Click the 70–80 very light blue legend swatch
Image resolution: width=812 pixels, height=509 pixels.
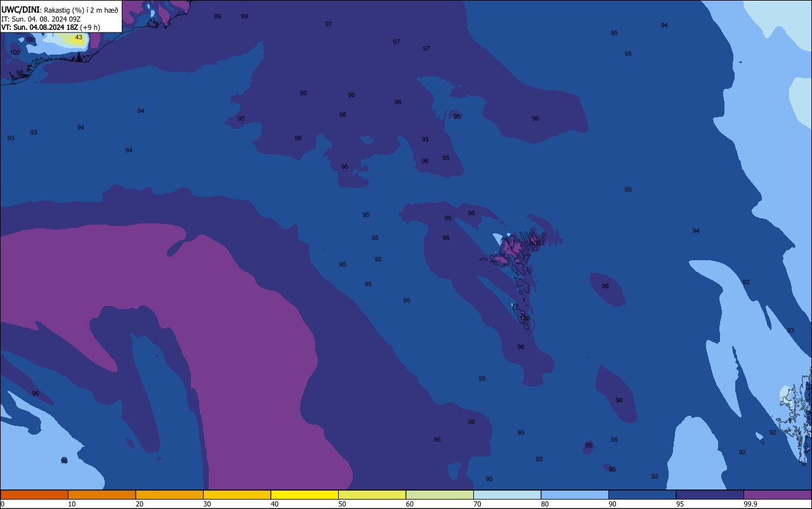pyautogui.click(x=507, y=494)
